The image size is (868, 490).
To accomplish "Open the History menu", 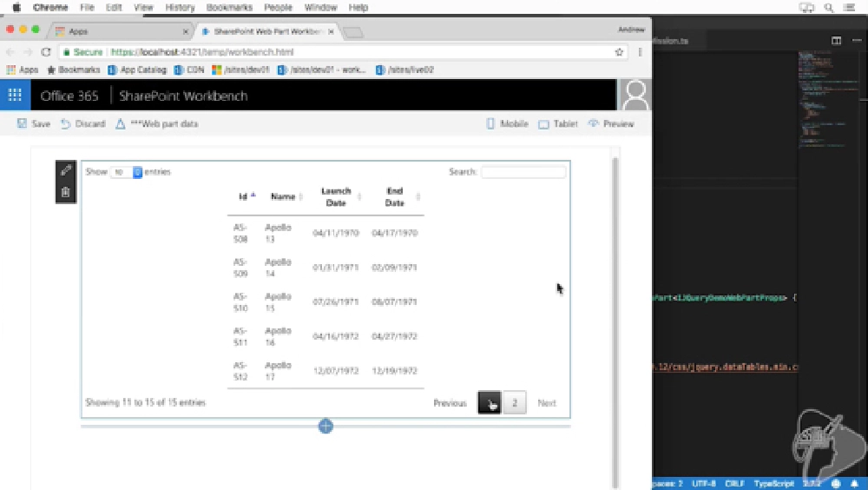I will pos(180,7).
